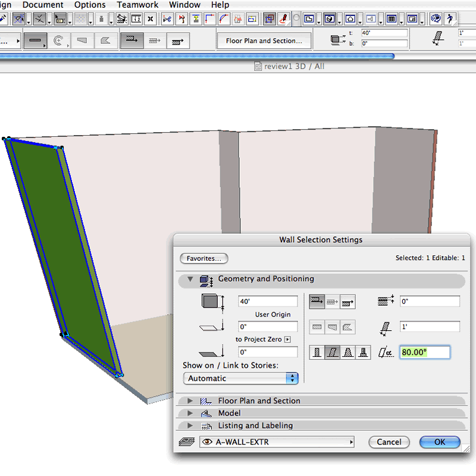The width and height of the screenshot is (476, 476).
Task: Expand the Floor Plan and Section panel
Action: (x=190, y=401)
